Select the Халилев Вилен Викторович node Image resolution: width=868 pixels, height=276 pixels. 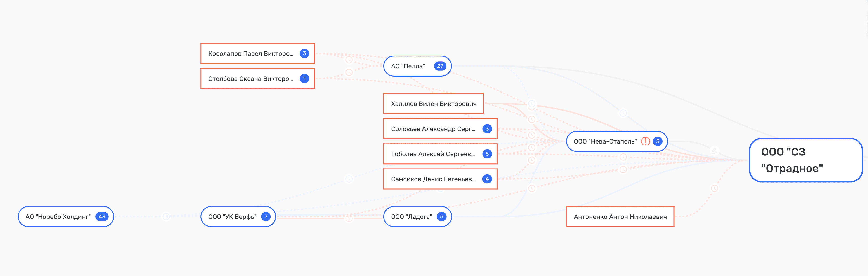click(x=433, y=104)
